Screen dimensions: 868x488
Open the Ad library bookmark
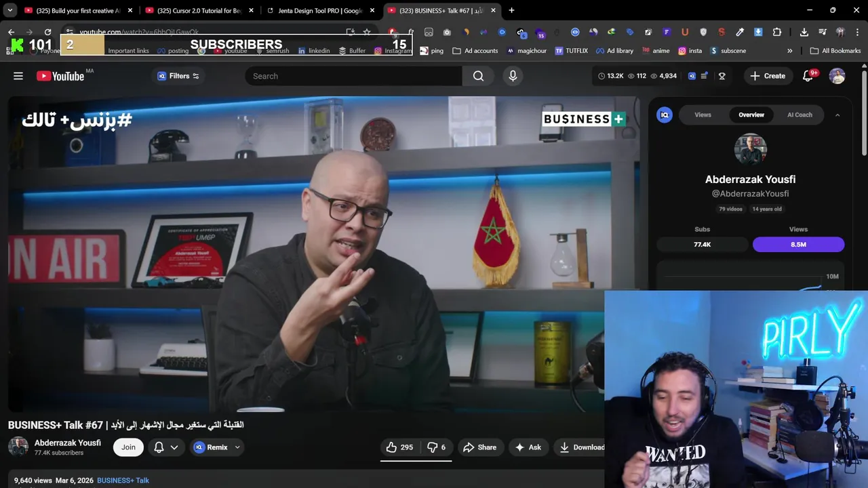[x=614, y=51]
